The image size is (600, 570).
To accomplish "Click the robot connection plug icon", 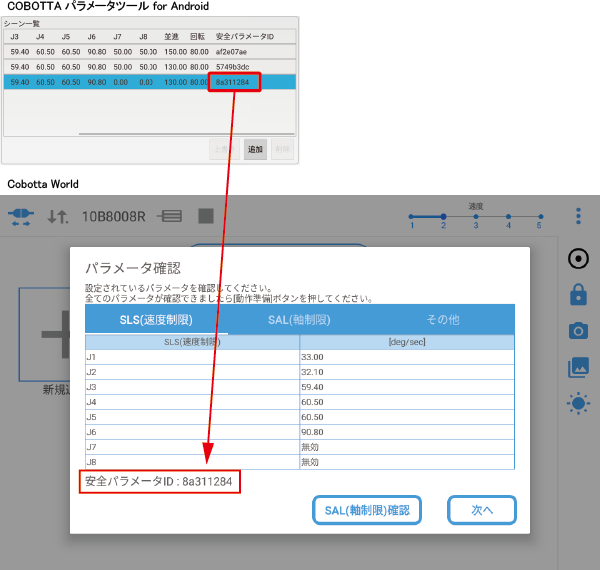I will click(x=21, y=216).
